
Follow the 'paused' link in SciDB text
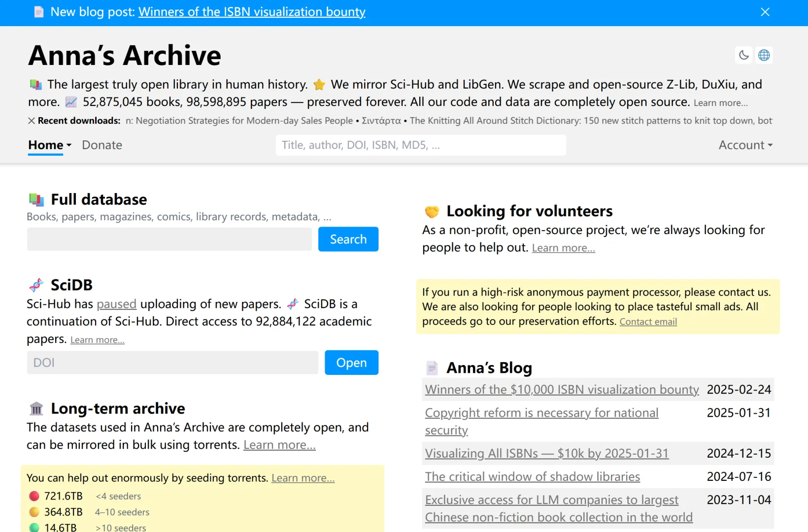[x=116, y=304]
